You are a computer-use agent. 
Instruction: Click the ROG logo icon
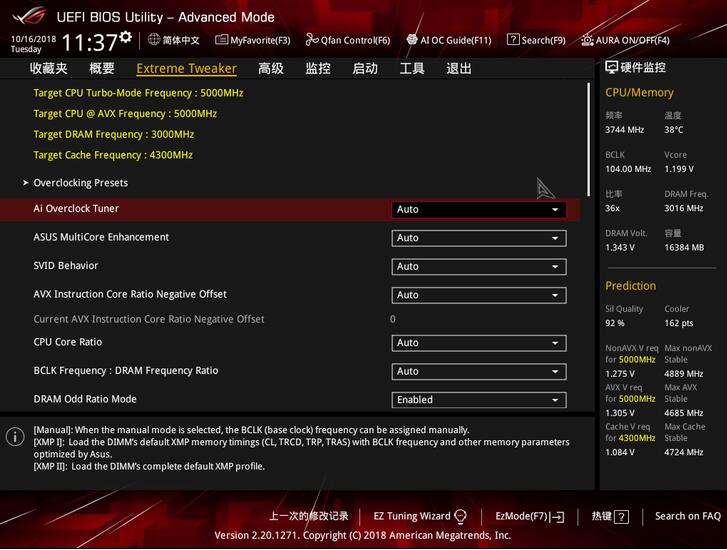[29, 16]
